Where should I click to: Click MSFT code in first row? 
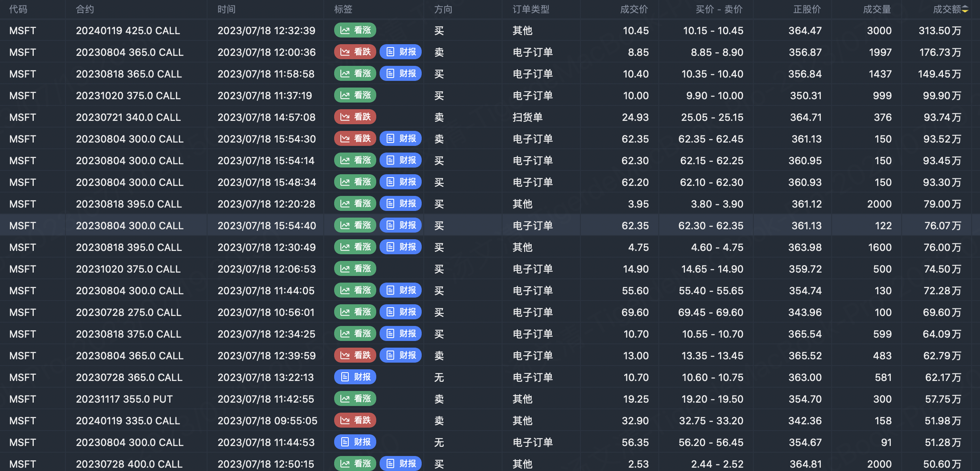pyautogui.click(x=22, y=30)
